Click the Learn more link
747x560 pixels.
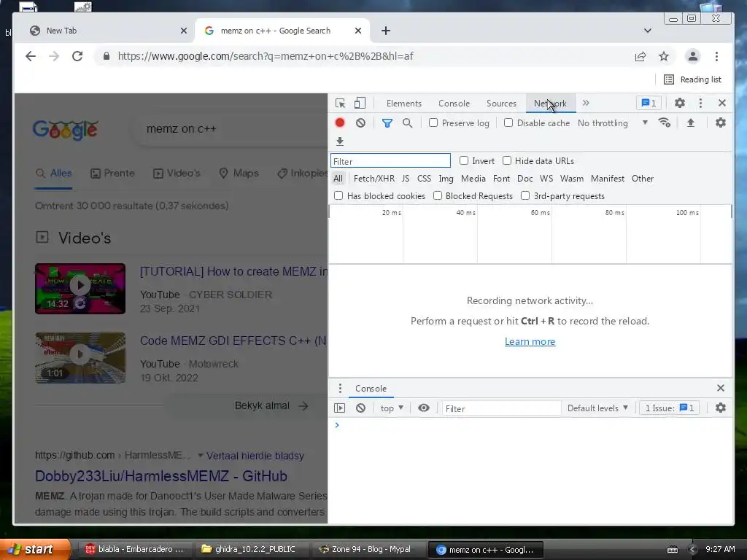pyautogui.click(x=530, y=341)
